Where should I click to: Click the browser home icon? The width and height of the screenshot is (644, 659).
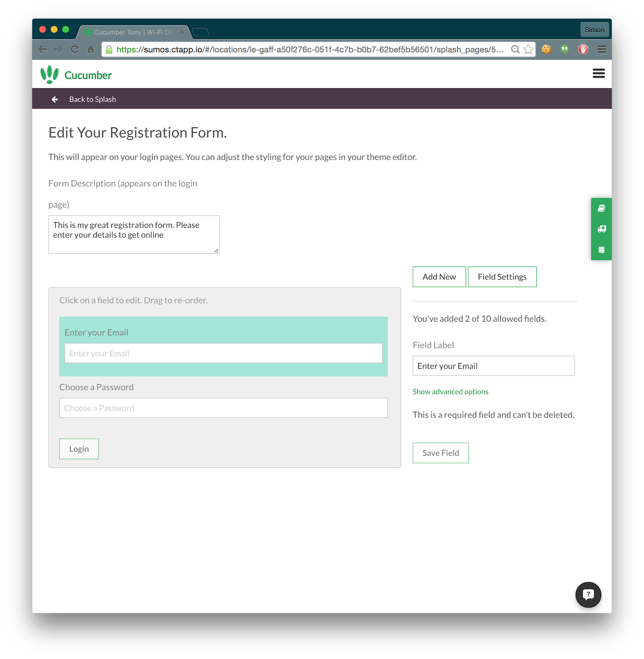pos(91,50)
